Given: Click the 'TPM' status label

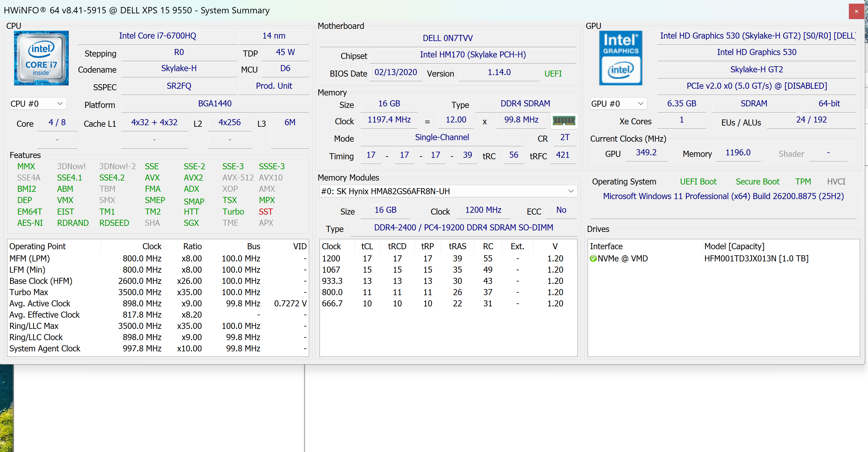Looking at the screenshot, I should [x=803, y=181].
